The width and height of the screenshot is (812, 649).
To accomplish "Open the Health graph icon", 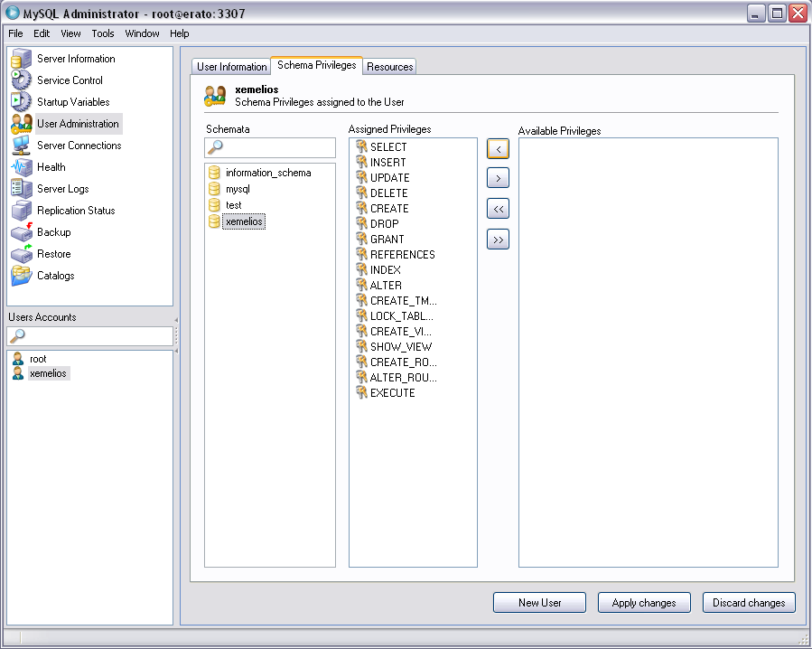I will (x=22, y=167).
